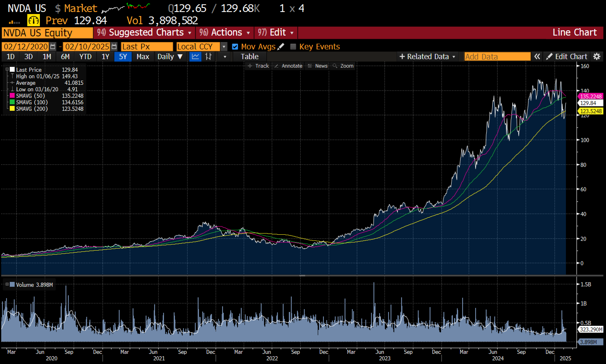Open the chart type dropdown arrow

click(x=225, y=57)
